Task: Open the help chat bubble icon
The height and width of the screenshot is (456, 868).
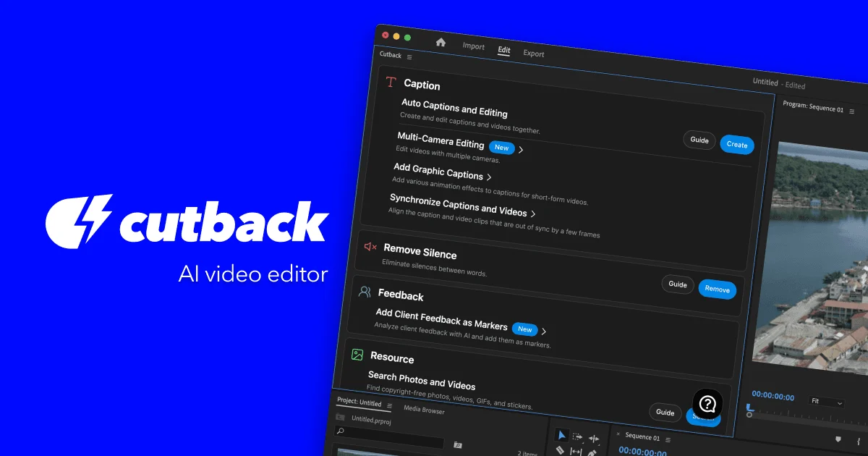Action: point(707,404)
